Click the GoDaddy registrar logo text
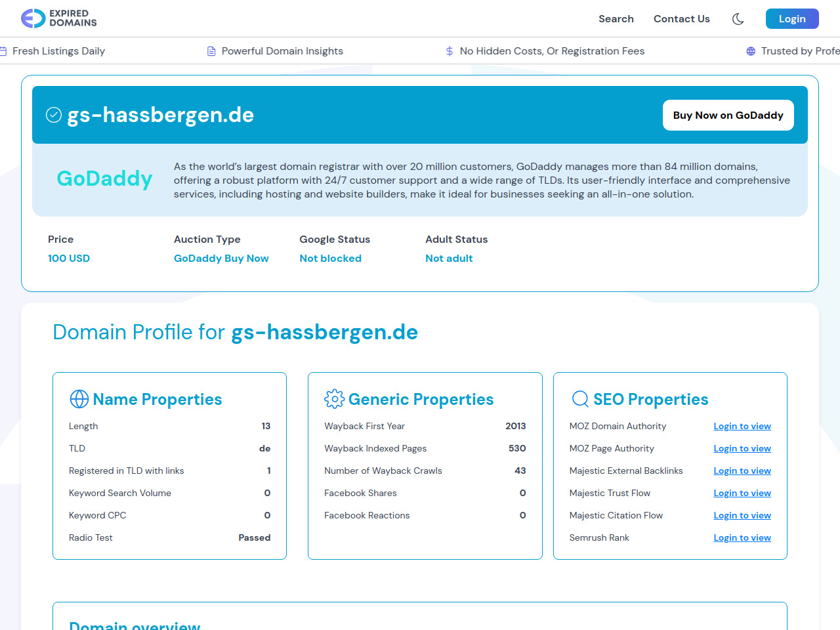The image size is (840, 630). [x=104, y=178]
